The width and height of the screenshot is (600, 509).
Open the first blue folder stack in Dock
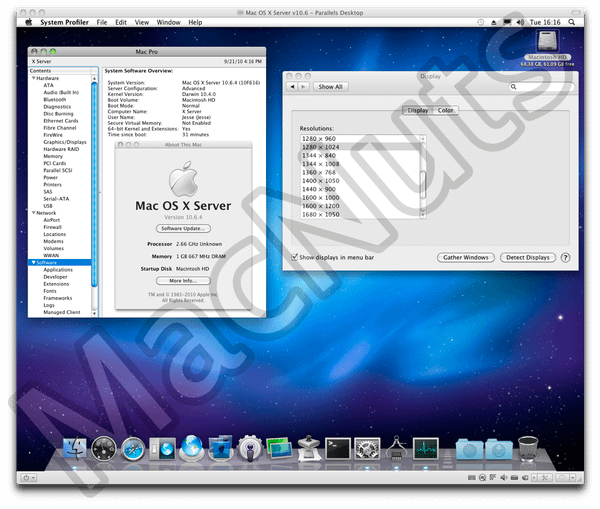(470, 449)
